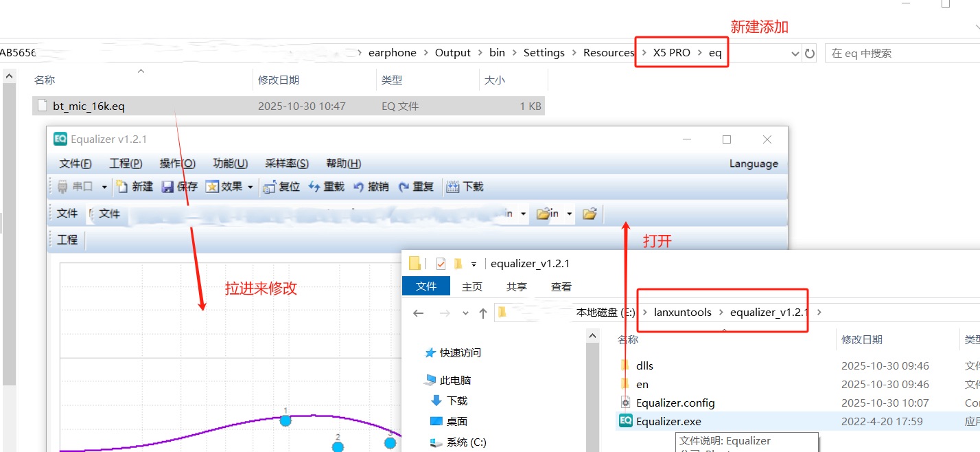980x452 pixels.
Task: Open the 帮助(H) menu
Action: (x=344, y=163)
